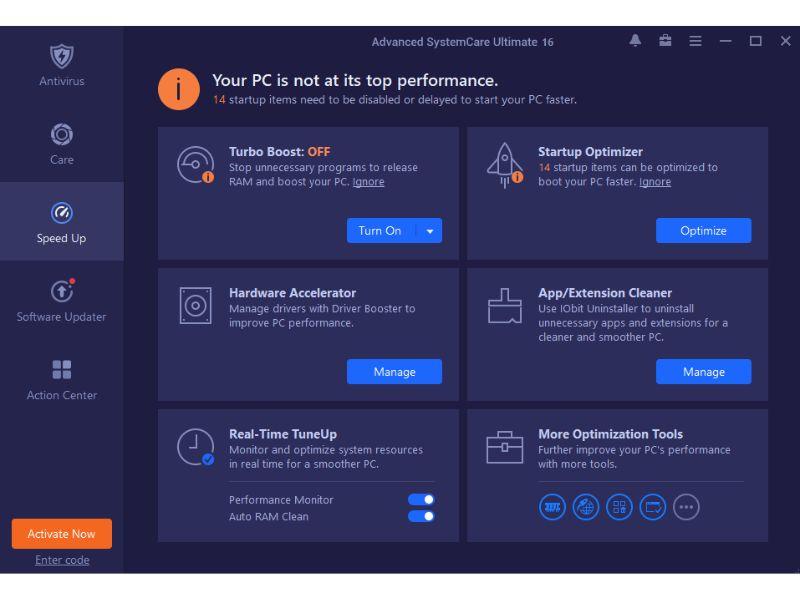800x600 pixels.
Task: Click the Hardware Accelerator heading
Action: pos(292,293)
